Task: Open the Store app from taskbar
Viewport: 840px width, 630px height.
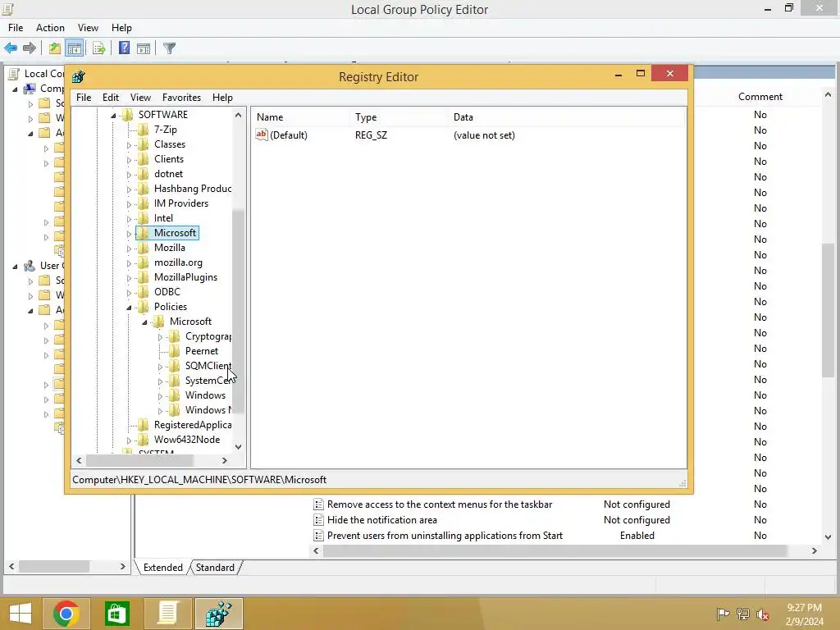Action: (x=116, y=614)
